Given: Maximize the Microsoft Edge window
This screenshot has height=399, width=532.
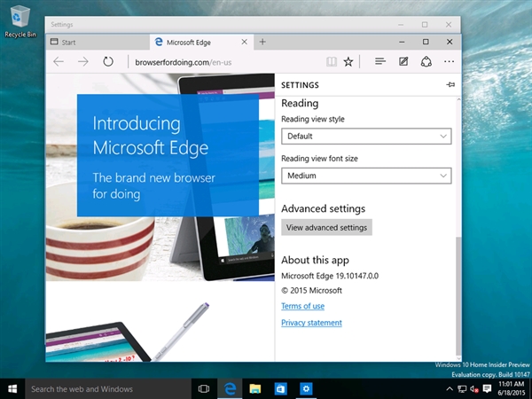Looking at the screenshot, I should 426,42.
